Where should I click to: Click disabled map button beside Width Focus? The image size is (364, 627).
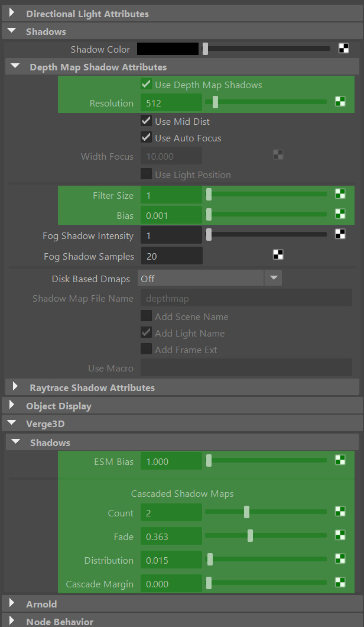pyautogui.click(x=278, y=155)
